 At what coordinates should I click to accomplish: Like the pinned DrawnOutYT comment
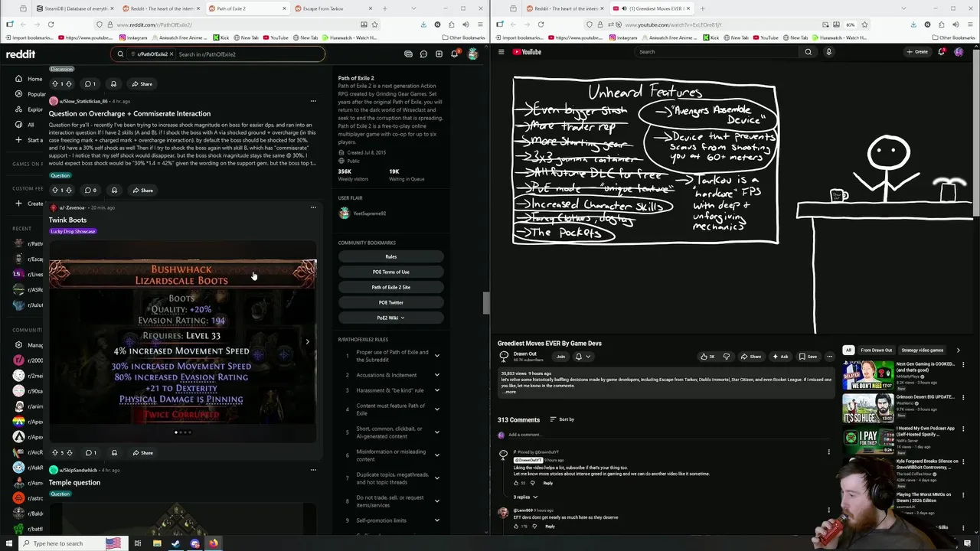pyautogui.click(x=517, y=483)
